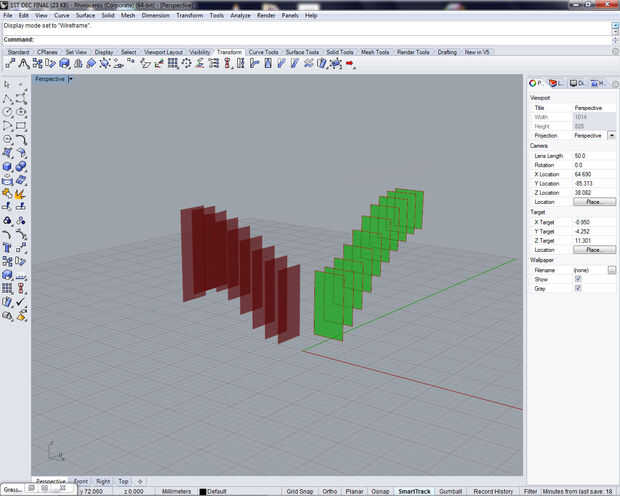Open the Projection dropdown arrow

612,135
